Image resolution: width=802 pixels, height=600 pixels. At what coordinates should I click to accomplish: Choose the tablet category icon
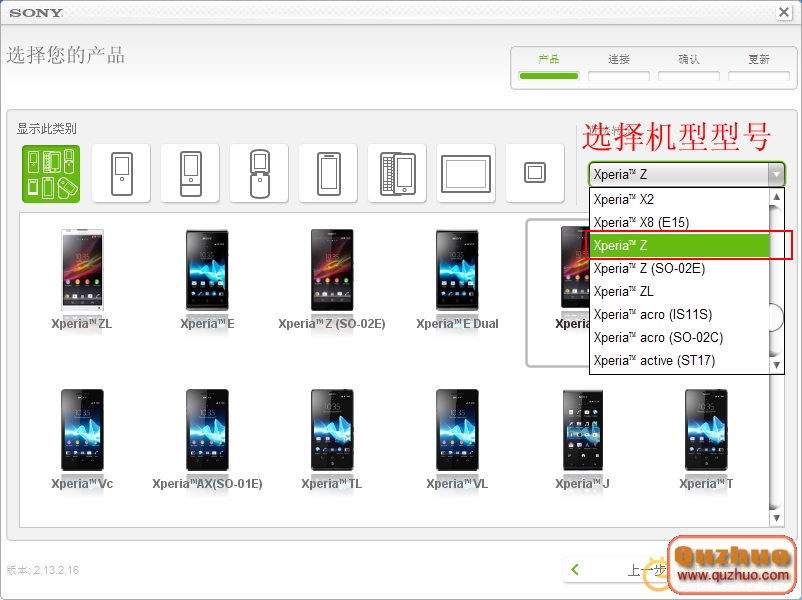[466, 173]
